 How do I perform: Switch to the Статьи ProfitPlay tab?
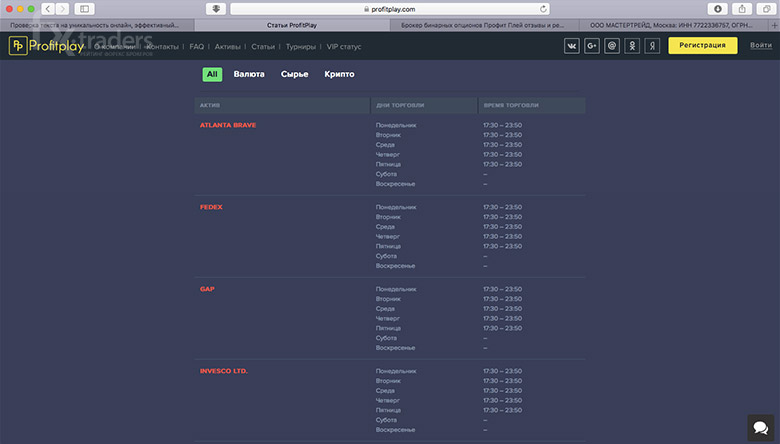pyautogui.click(x=292, y=25)
